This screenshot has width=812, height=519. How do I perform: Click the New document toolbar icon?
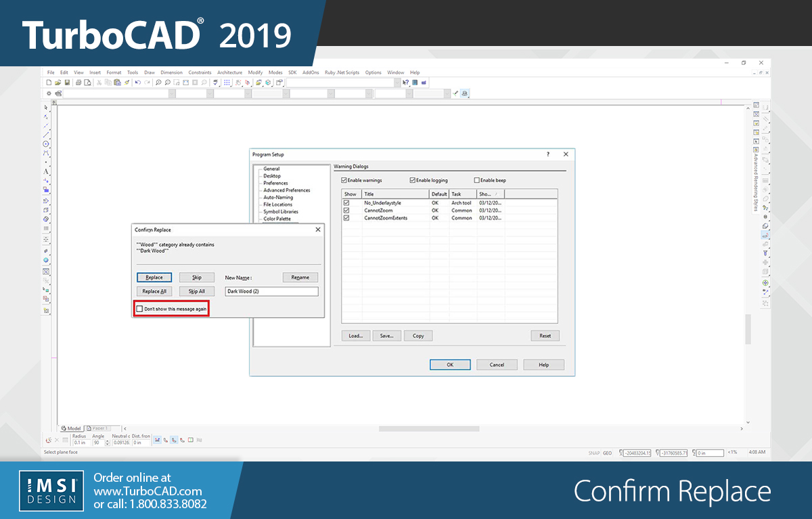click(49, 83)
